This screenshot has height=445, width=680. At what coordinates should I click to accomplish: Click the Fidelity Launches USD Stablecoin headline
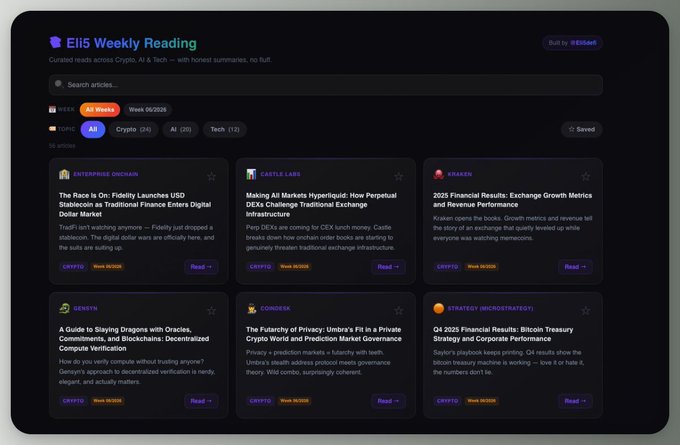pos(135,205)
